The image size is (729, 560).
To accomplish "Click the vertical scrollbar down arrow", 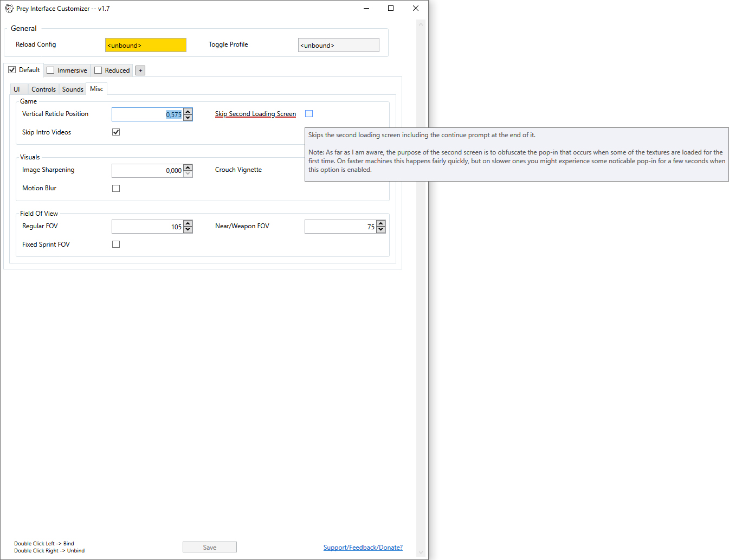I will [x=421, y=553].
